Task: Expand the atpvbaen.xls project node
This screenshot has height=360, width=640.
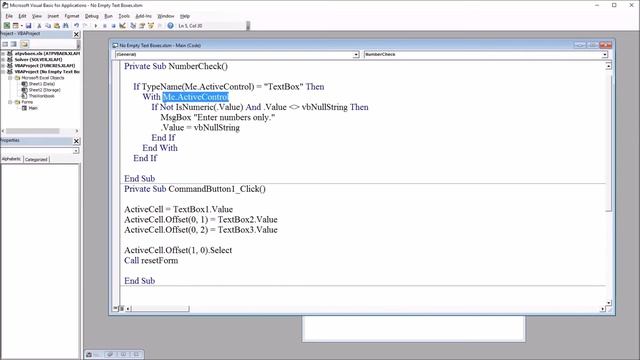Action: (3, 53)
